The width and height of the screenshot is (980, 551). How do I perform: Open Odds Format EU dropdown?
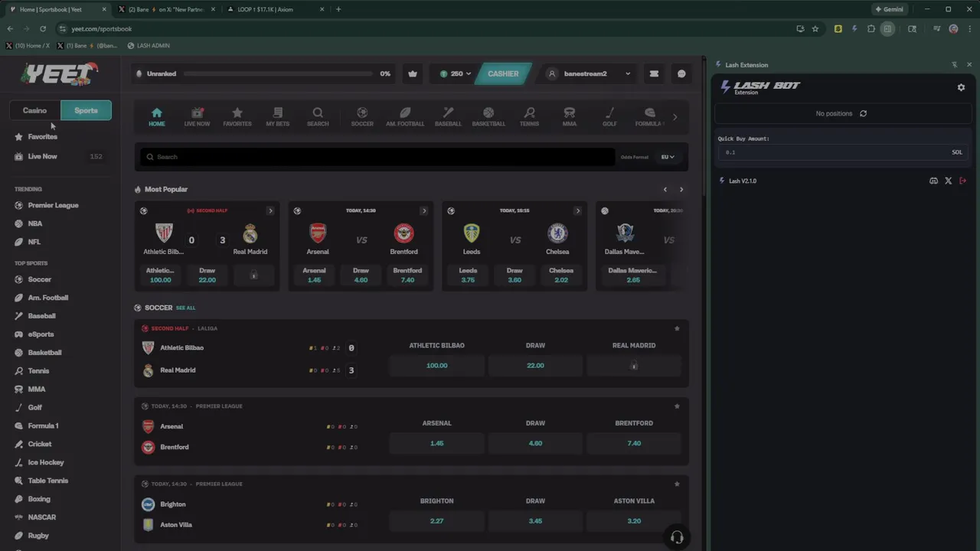[668, 157]
